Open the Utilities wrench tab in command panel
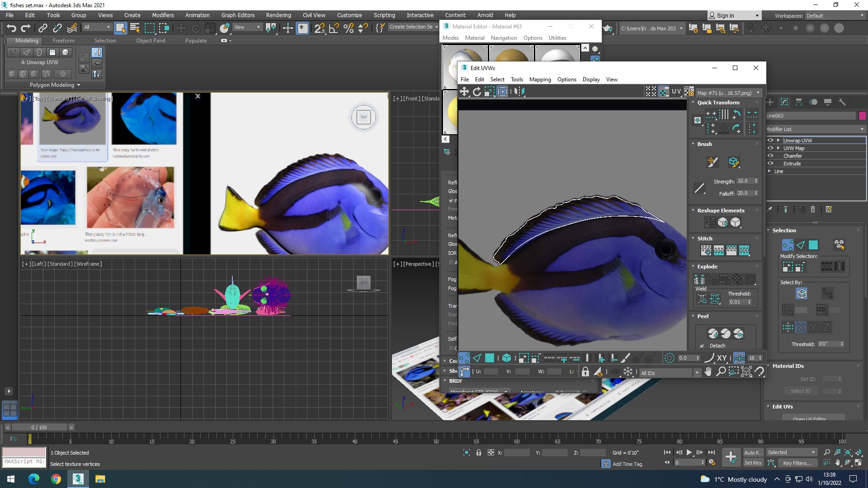868x488 pixels. tap(842, 102)
